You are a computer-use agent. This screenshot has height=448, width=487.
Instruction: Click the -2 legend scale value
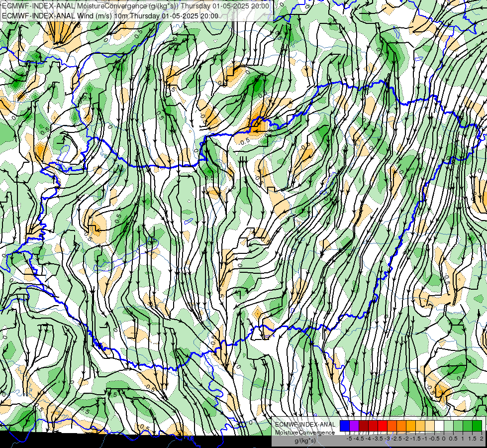coord(406,439)
